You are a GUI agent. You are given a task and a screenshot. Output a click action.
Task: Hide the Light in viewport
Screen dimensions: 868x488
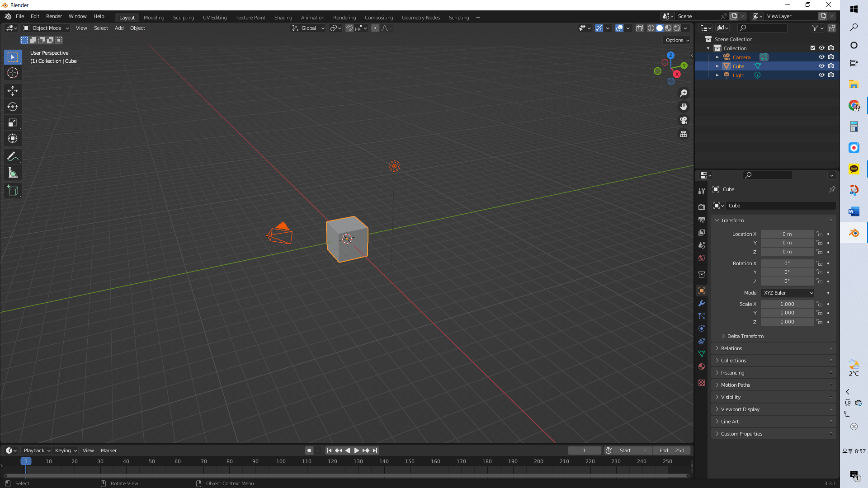point(821,75)
